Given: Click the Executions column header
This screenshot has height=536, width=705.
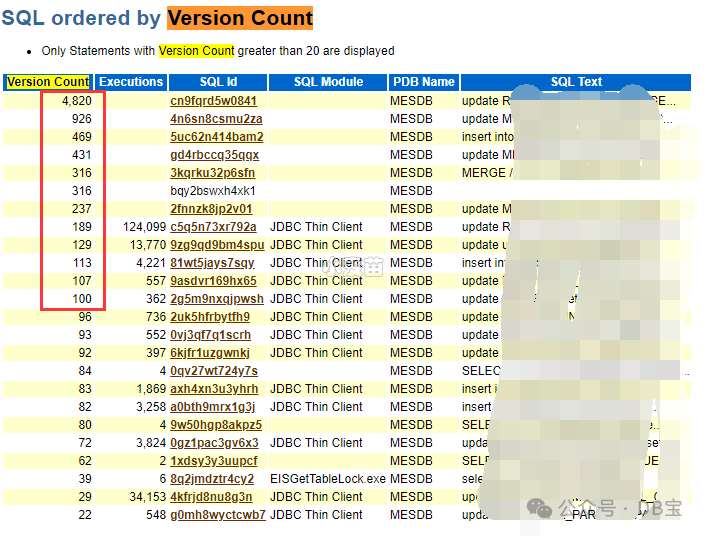Looking at the screenshot, I should 131,82.
